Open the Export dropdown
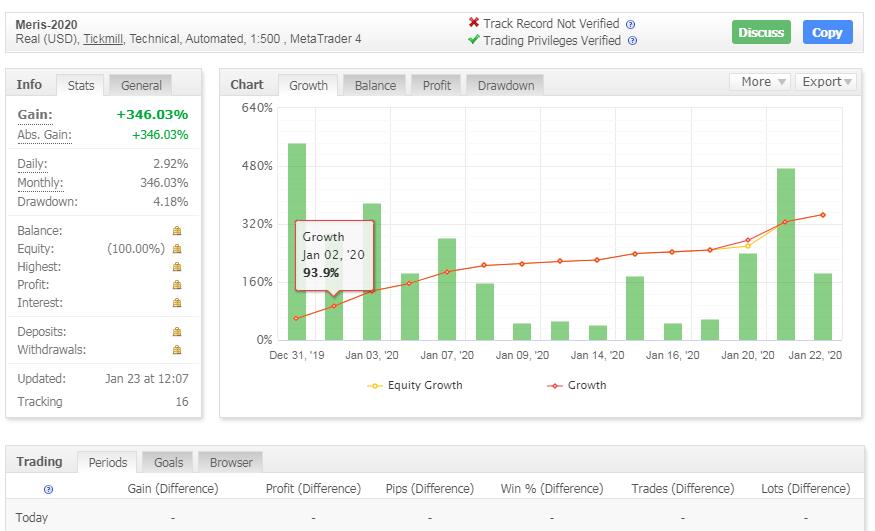Viewport: 875px width, 531px height. 827,82
